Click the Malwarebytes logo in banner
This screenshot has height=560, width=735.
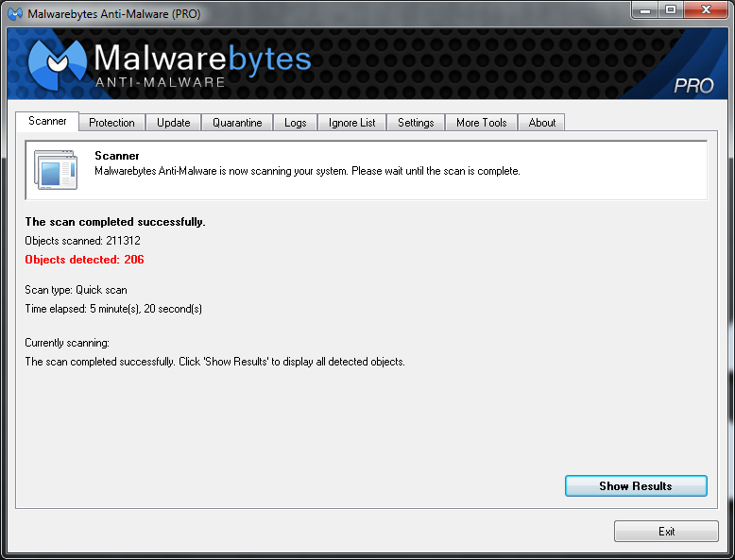pos(57,64)
